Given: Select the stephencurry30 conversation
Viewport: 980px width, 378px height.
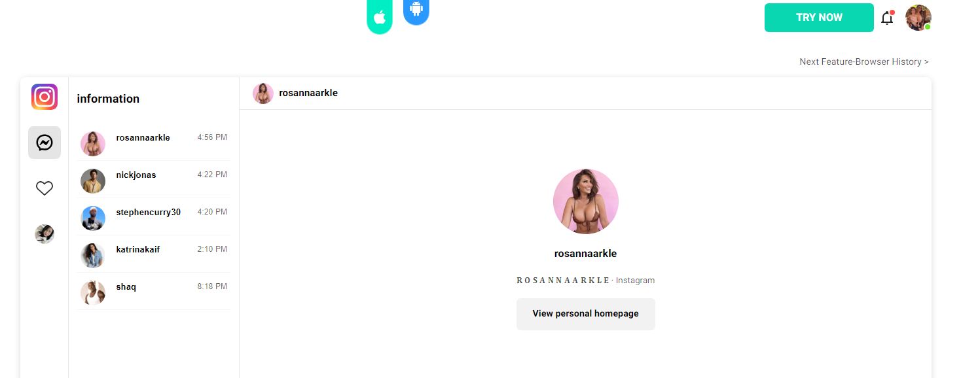Looking at the screenshot, I should 154,217.
